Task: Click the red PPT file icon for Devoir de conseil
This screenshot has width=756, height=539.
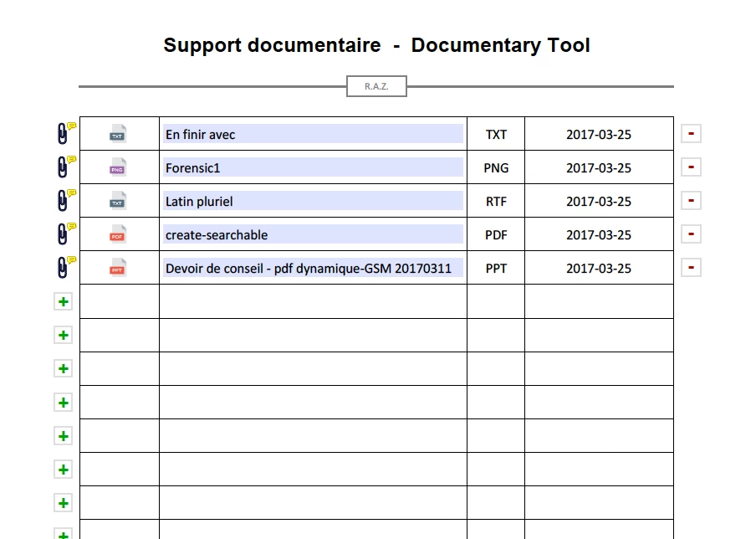Action: coord(118,268)
